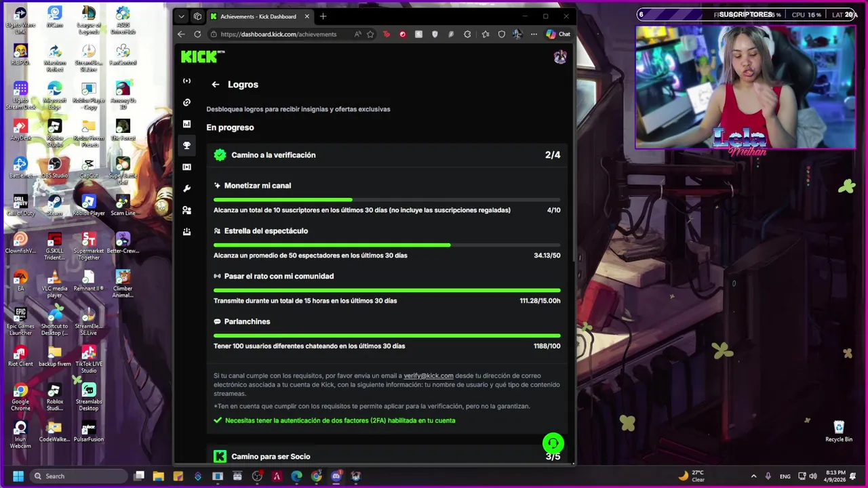Click the Recycle Bin desktop icon
Image resolution: width=868 pixels, height=488 pixels.
pos(839,431)
